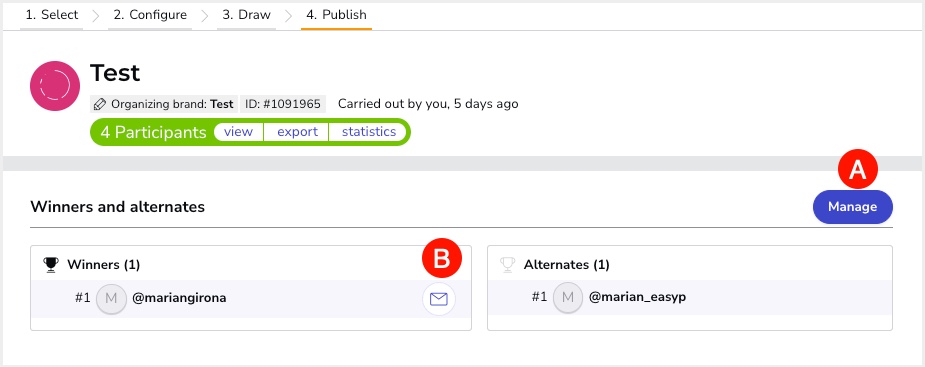Viewport: 925px width, 367px height.
Task: Click the winner name @mariangirona
Action: [x=179, y=298]
